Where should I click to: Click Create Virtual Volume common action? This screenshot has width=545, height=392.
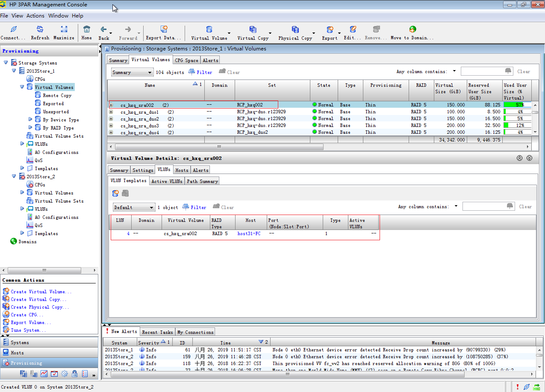pos(41,292)
